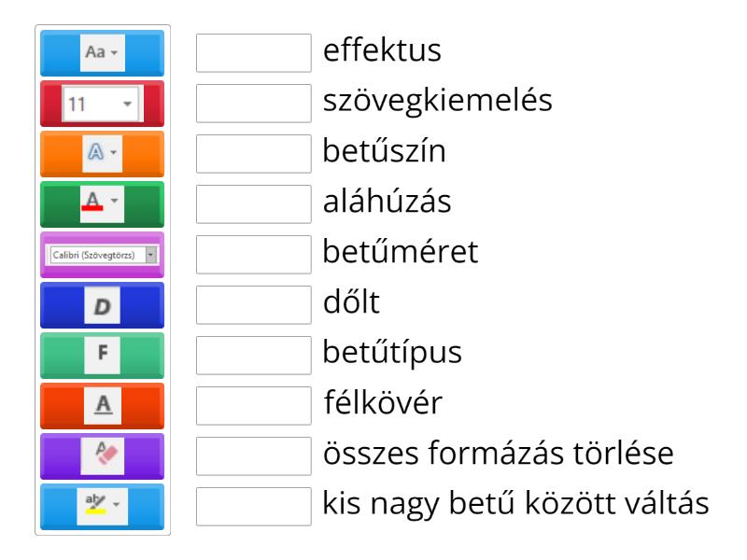The height and width of the screenshot is (560, 747).
Task: Click the text effects outlined A icon
Action: click(x=102, y=154)
